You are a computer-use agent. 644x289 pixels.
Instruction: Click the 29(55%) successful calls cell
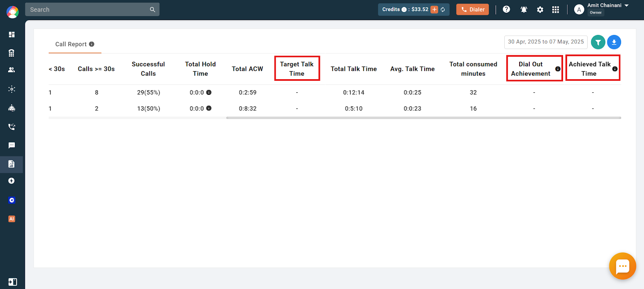tap(149, 92)
